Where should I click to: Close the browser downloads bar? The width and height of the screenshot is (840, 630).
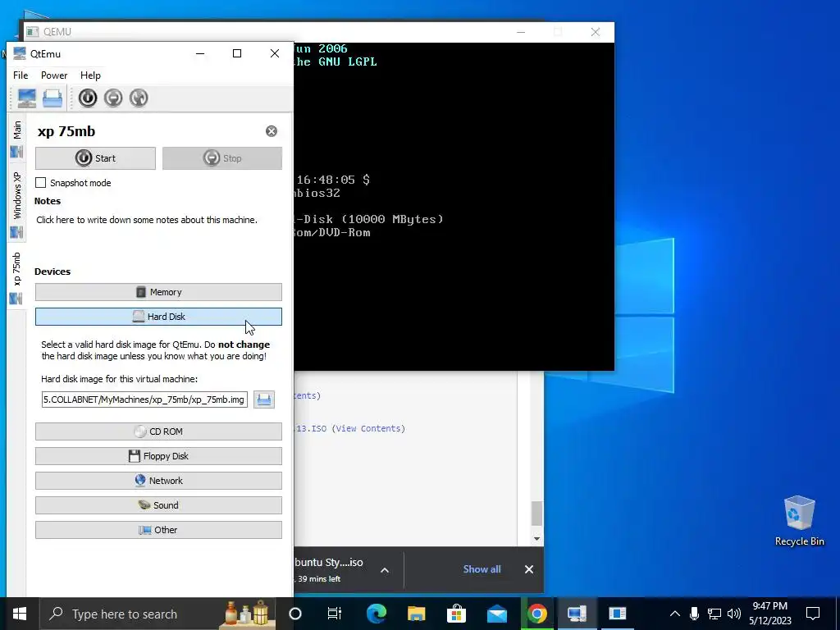pyautogui.click(x=529, y=569)
